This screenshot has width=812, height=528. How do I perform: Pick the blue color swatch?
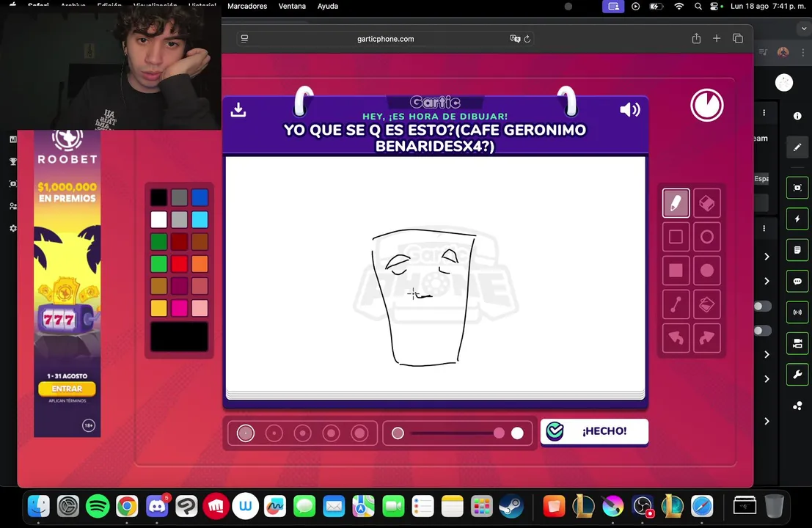pyautogui.click(x=200, y=197)
